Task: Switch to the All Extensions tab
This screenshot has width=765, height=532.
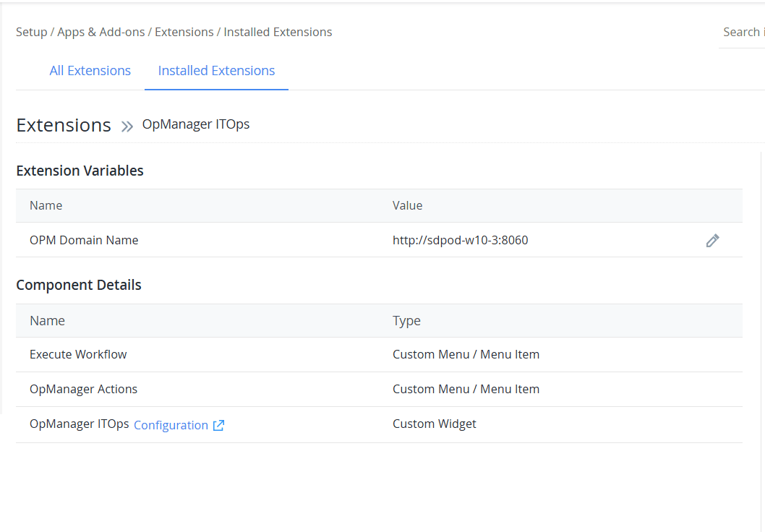Action: click(90, 71)
